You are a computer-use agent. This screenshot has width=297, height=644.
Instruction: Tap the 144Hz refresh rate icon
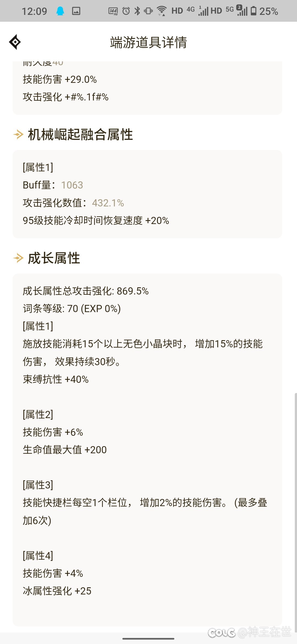coord(113,11)
